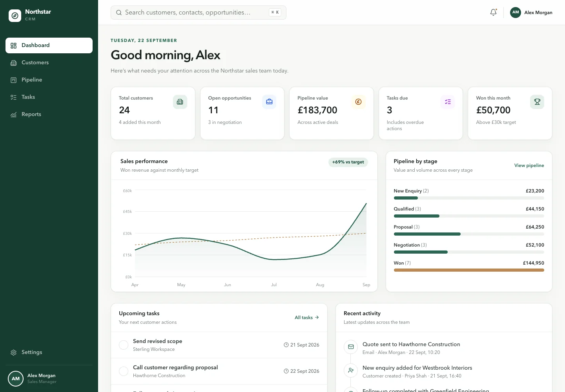Go to Customers in the sidebar
565x392 pixels.
point(49,63)
